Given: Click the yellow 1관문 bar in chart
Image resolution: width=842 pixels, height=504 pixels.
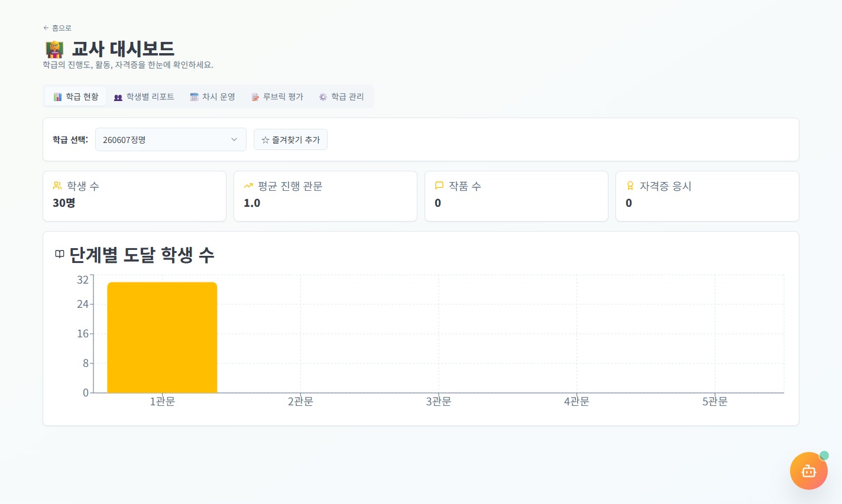Looking at the screenshot, I should coord(162,337).
